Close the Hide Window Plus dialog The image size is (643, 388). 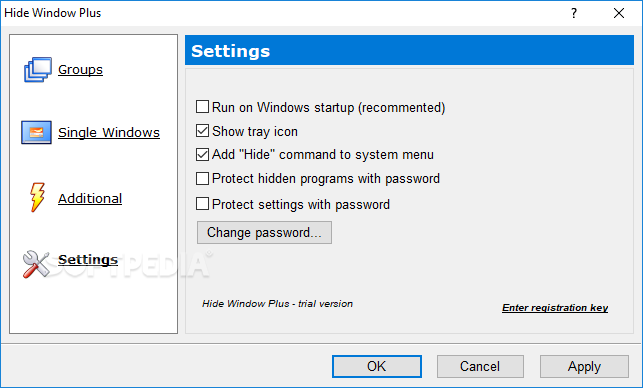tap(619, 13)
